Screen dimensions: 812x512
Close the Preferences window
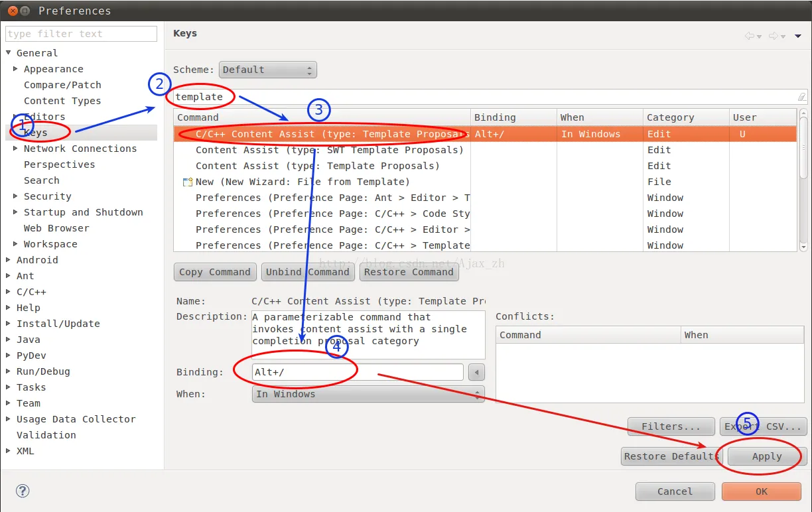(x=12, y=11)
